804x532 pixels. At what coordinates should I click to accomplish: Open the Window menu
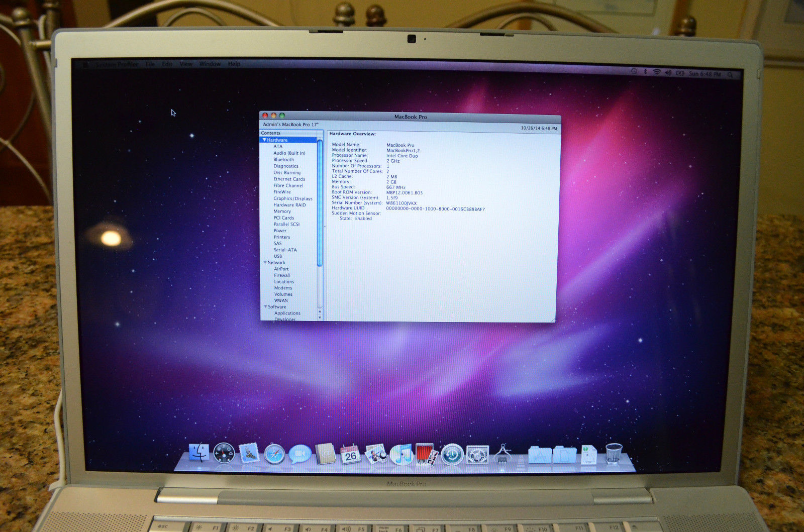[x=210, y=64]
